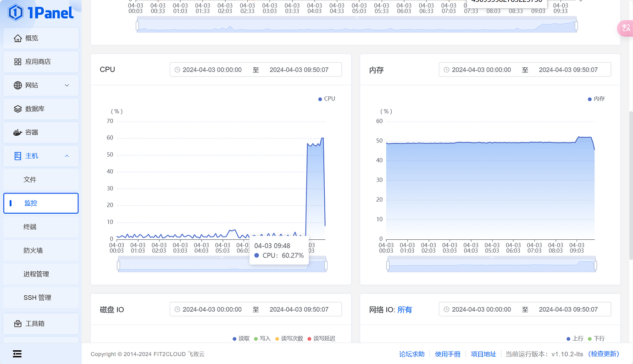Collapse the sidebar with the hamburger icon
The height and width of the screenshot is (364, 633).
(x=17, y=353)
